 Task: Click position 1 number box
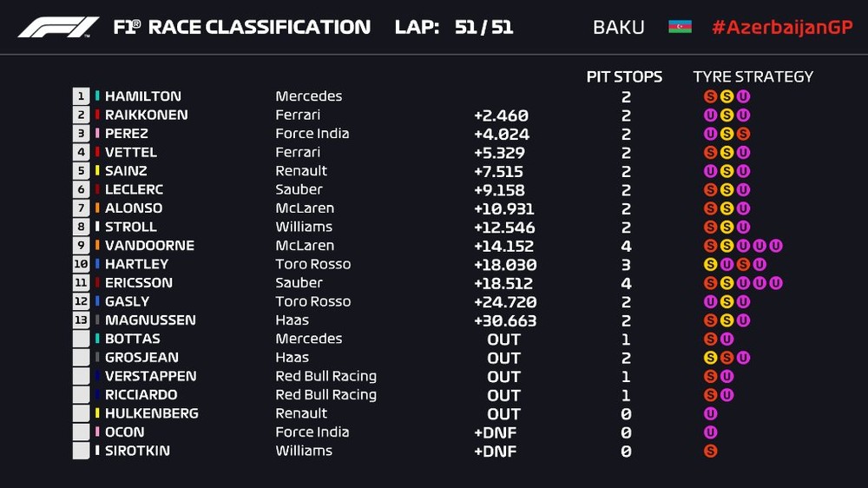click(82, 96)
